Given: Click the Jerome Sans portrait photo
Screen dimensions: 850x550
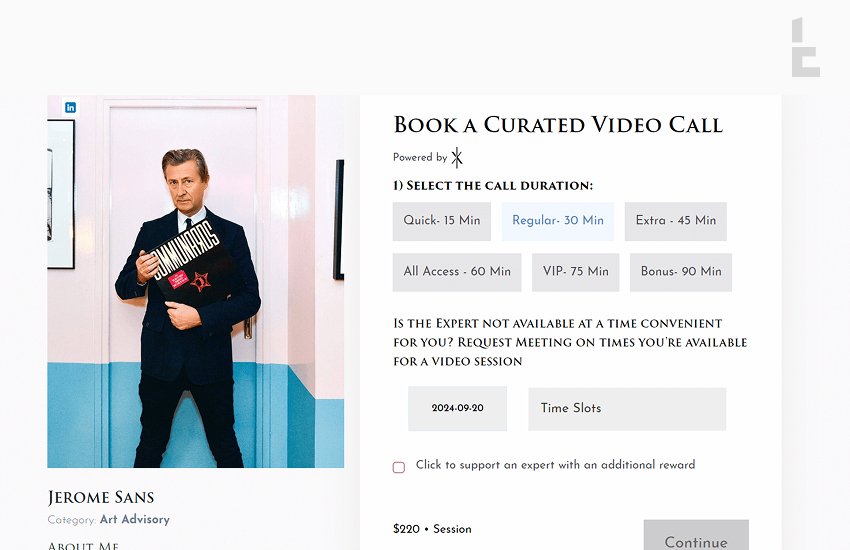Looking at the screenshot, I should click(x=196, y=281).
